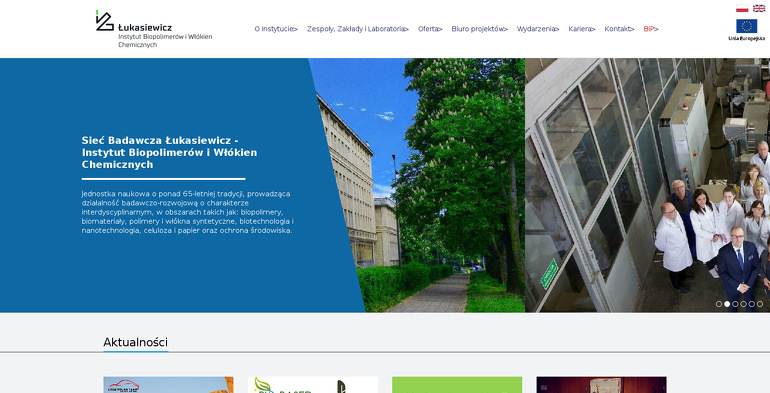The height and width of the screenshot is (393, 770).
Task: Click the Łukasiewicz institute logo
Action: tap(154, 29)
